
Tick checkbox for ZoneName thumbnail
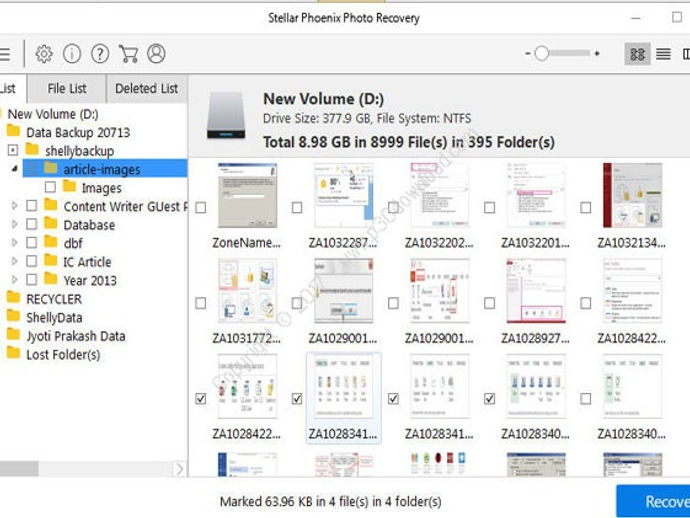201,207
